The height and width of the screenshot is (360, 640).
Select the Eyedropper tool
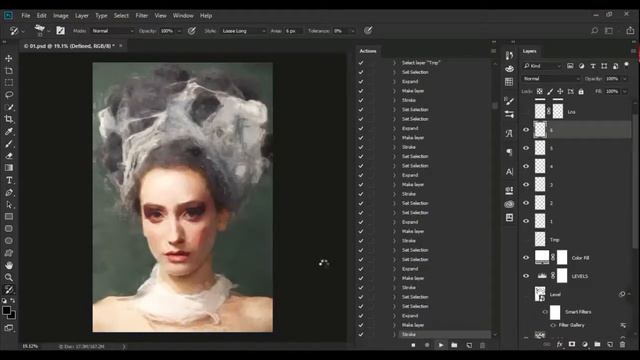point(9,131)
